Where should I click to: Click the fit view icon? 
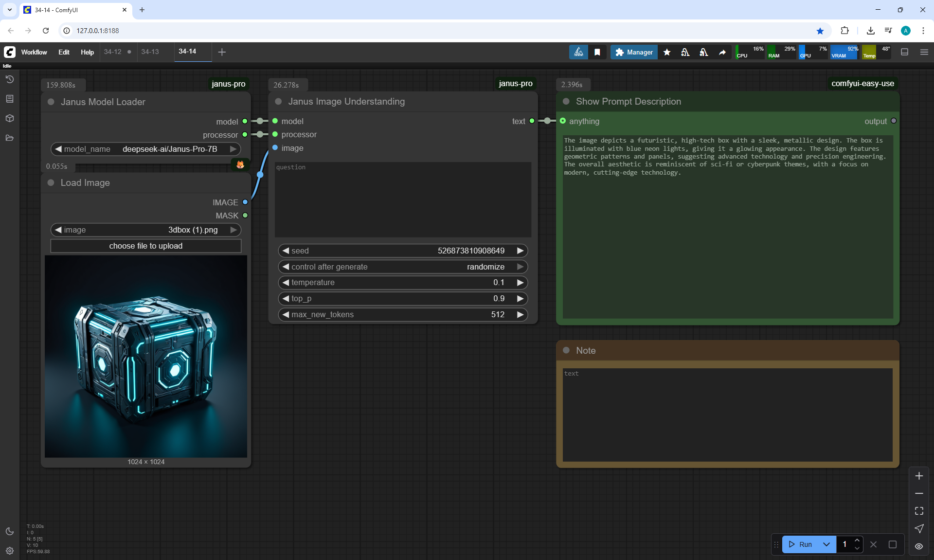pos(919,511)
